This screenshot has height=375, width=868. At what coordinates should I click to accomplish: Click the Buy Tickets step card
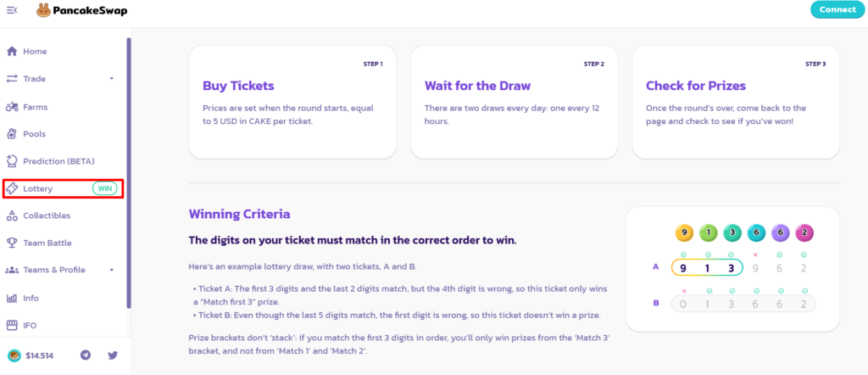pyautogui.click(x=292, y=102)
